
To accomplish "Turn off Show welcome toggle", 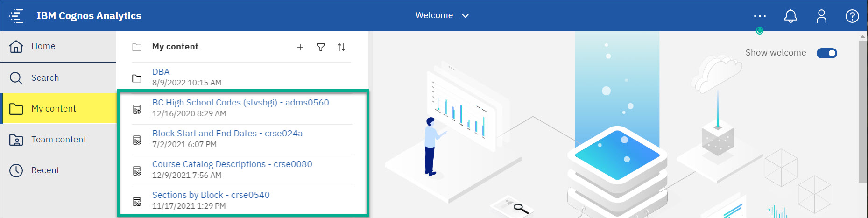I will (827, 53).
